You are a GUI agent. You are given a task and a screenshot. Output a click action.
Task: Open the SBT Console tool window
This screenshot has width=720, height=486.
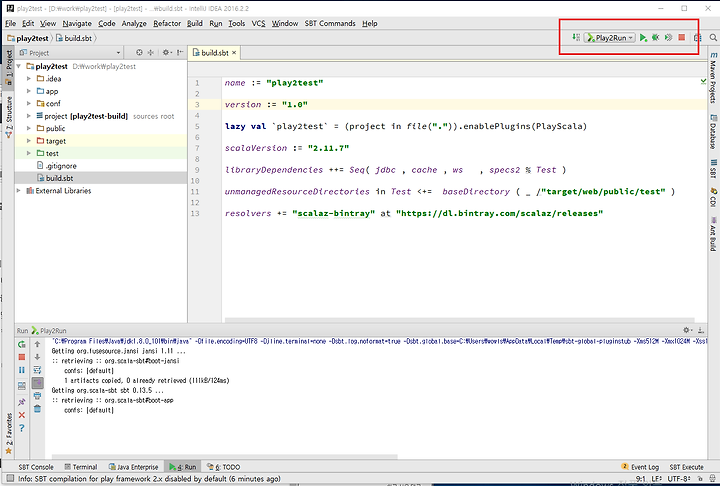click(x=36, y=467)
